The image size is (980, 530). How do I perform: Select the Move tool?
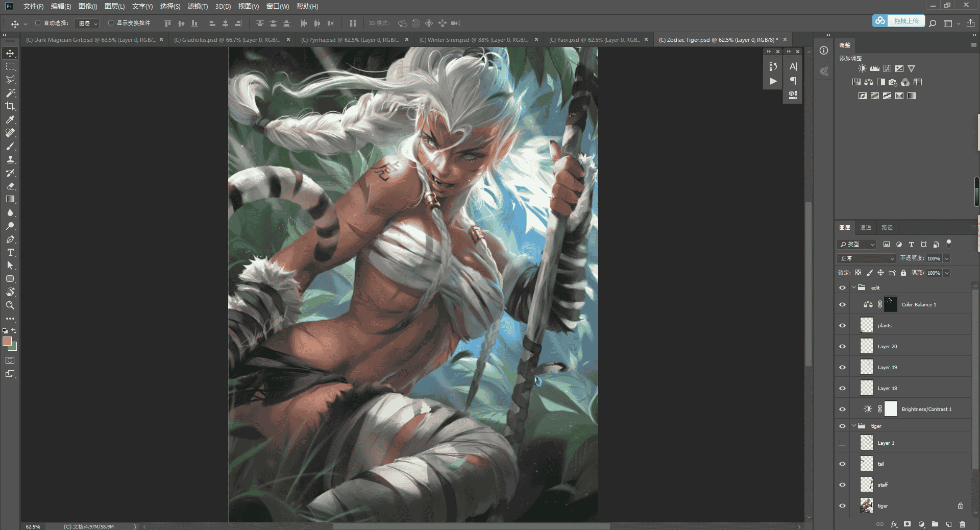10,54
